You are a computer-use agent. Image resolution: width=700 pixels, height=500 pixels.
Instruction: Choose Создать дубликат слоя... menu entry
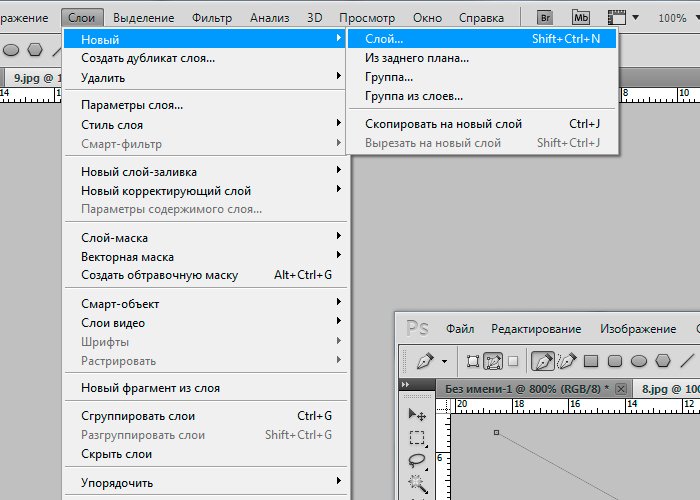pyautogui.click(x=148, y=58)
